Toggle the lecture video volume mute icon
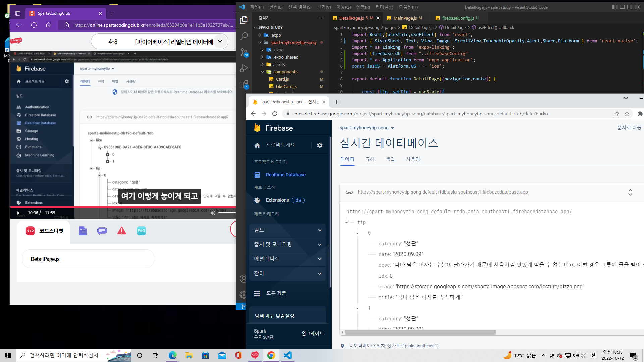644x362 pixels. (x=213, y=213)
